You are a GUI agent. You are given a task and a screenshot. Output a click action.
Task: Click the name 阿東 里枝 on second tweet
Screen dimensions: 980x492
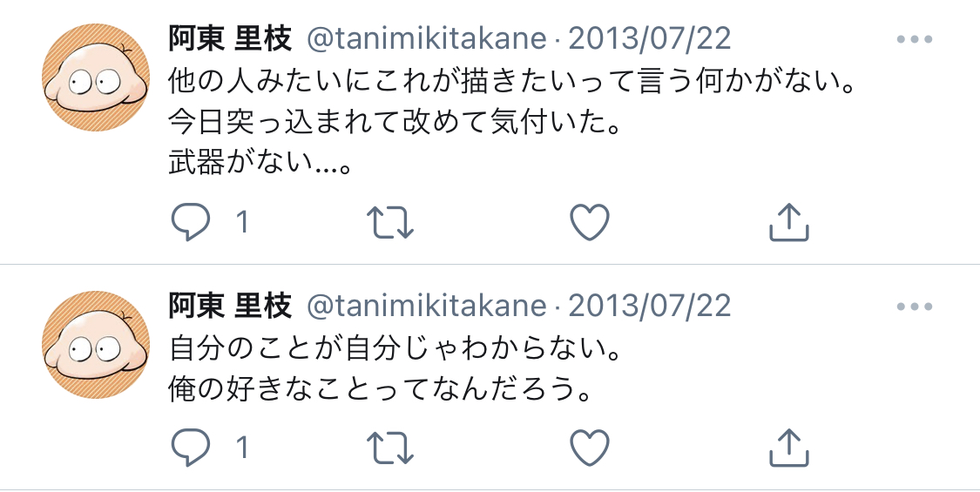(230, 306)
